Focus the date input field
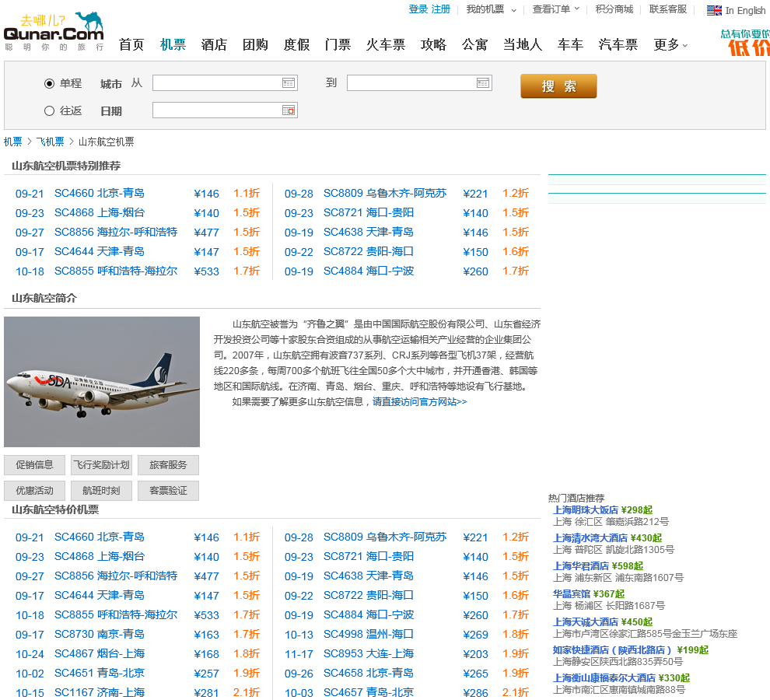 [x=225, y=110]
